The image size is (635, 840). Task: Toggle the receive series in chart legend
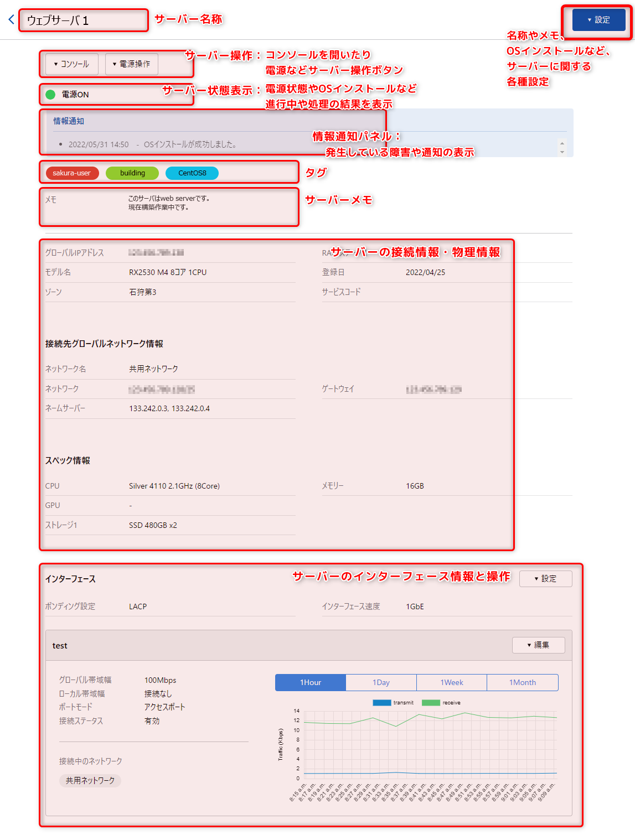[441, 703]
